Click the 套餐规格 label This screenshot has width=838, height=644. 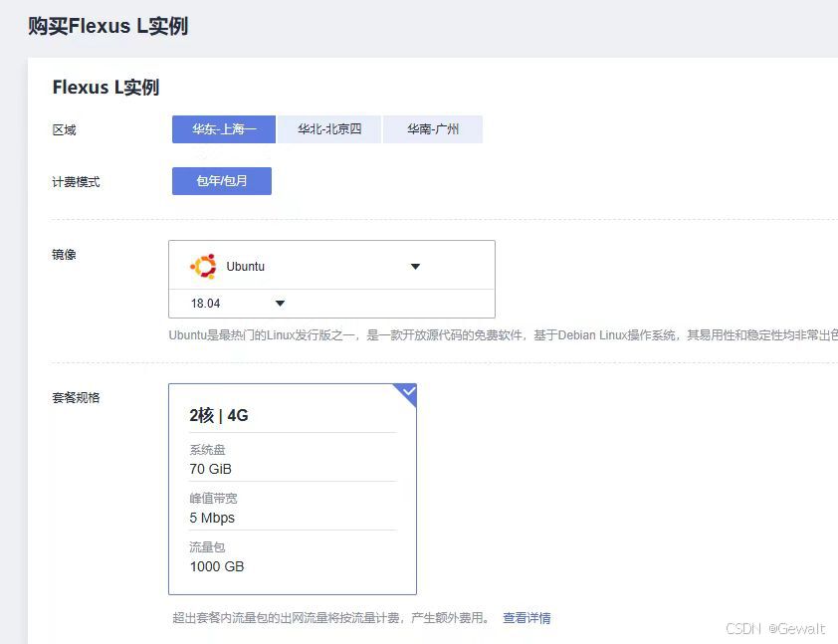(x=76, y=397)
